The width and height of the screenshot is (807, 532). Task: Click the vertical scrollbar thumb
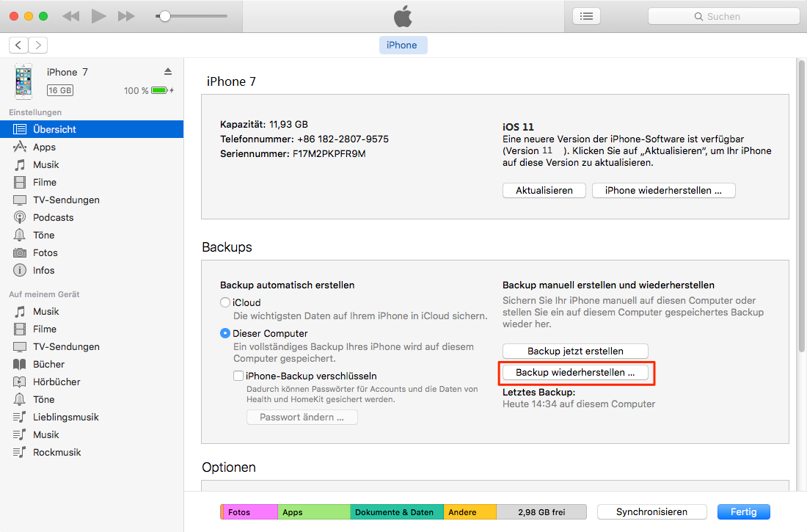801,206
